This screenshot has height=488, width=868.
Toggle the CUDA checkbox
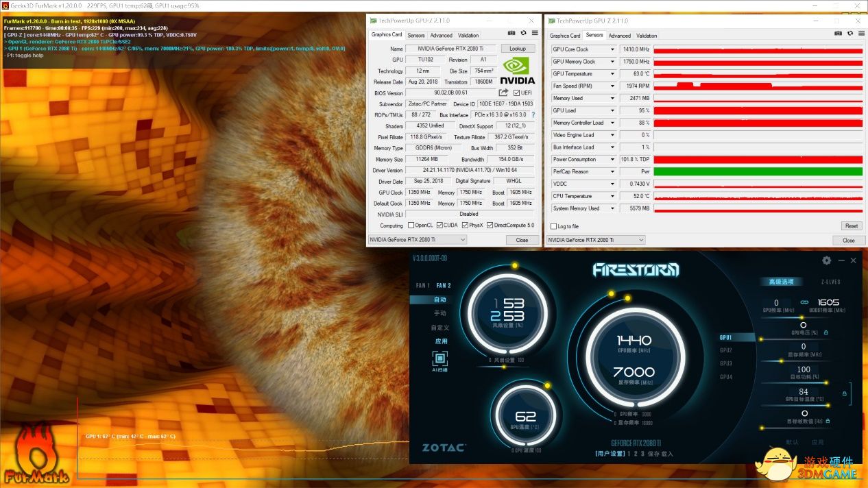(439, 225)
